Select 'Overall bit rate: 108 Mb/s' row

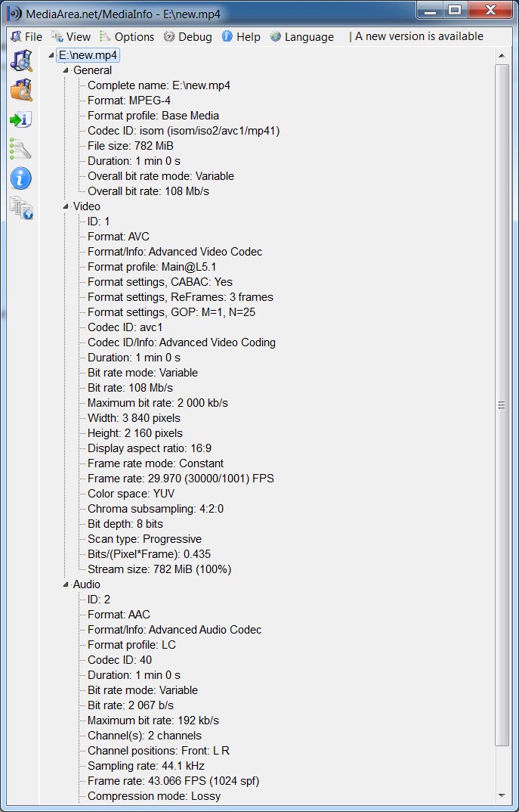(x=149, y=191)
